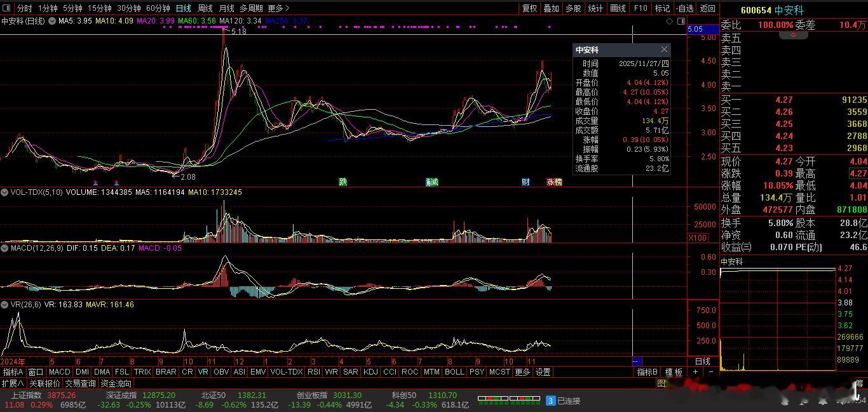Switch indicator to OBV
Viewport: 868px width, 412px height.
coord(221,372)
